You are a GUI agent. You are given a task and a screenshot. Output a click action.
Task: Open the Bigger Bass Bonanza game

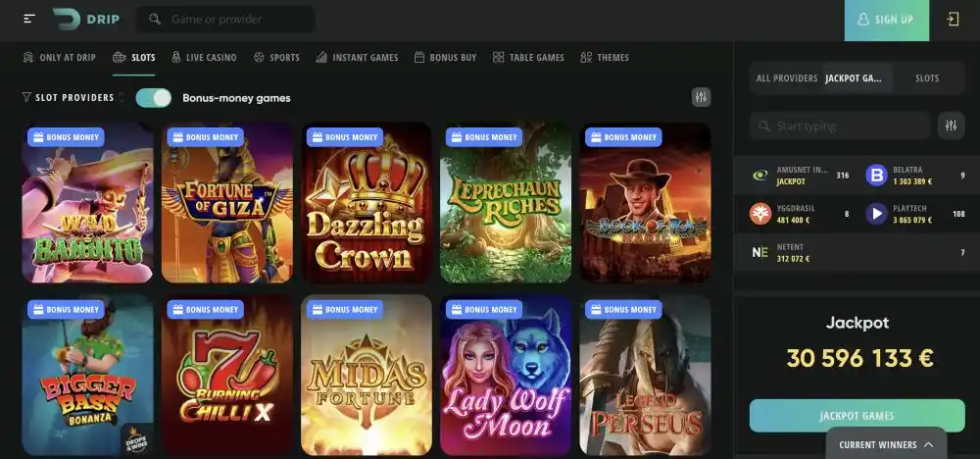point(87,376)
